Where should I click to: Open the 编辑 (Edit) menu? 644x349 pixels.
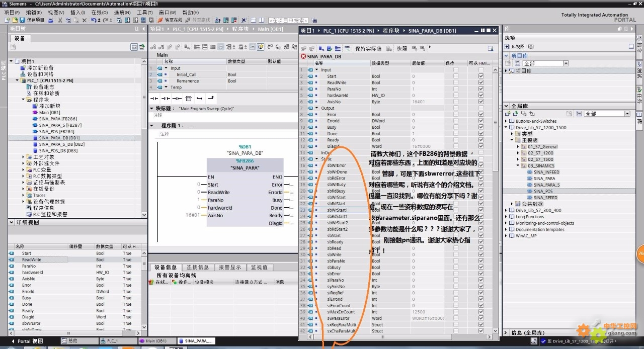(34, 13)
